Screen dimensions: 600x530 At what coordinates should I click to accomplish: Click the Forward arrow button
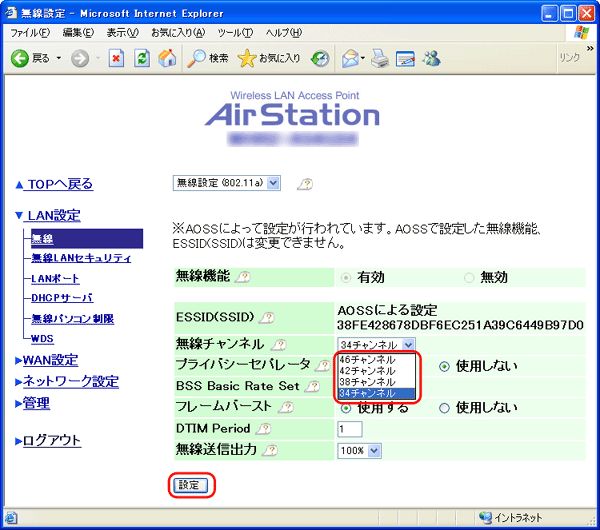(80, 59)
